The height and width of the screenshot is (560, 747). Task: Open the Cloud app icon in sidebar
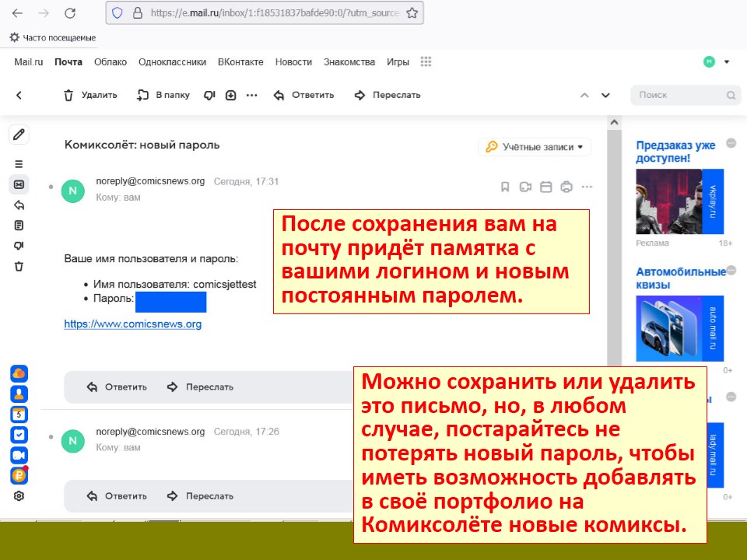tap(19, 373)
